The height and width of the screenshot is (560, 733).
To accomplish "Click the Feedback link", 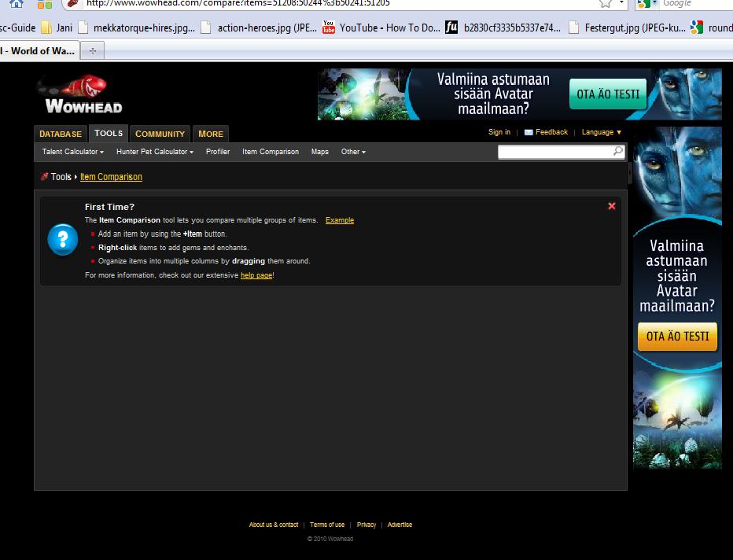I will click(551, 132).
